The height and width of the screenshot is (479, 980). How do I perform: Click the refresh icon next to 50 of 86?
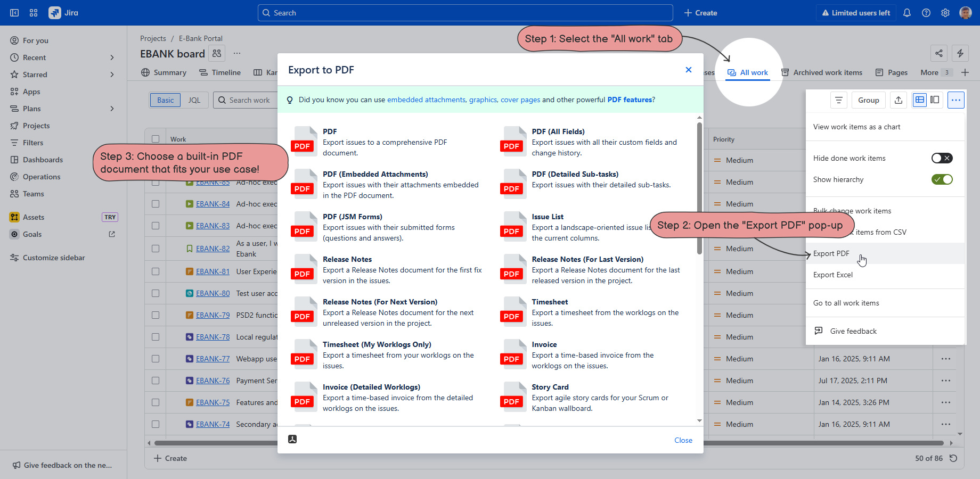pyautogui.click(x=953, y=458)
